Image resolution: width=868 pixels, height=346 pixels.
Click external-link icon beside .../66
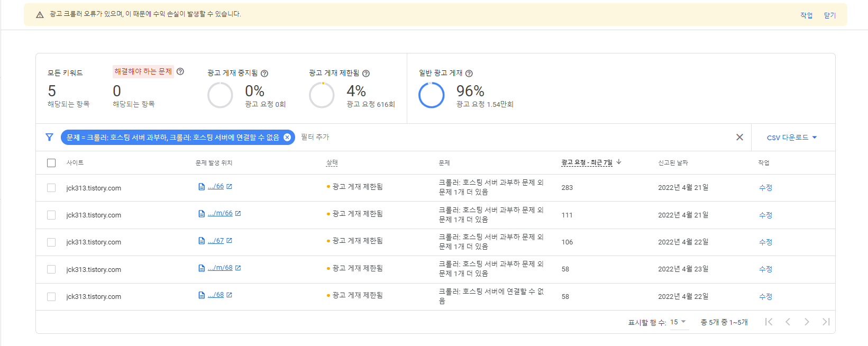tap(229, 186)
